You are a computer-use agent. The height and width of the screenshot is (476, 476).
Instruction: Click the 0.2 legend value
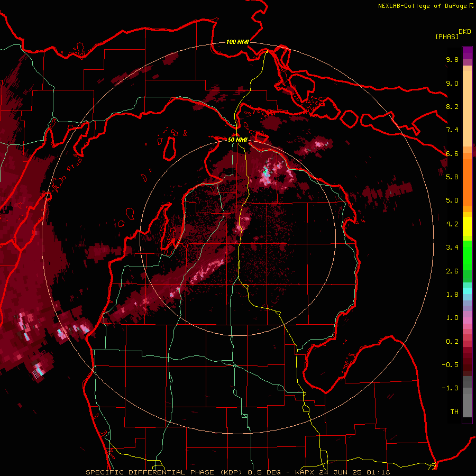point(452,342)
